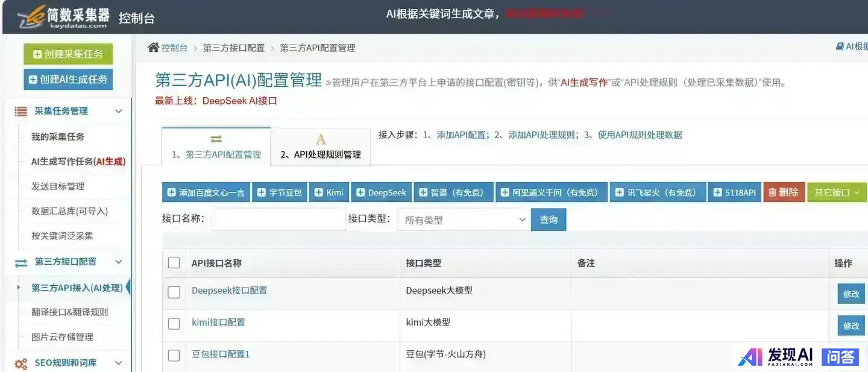Click plus icon on 字节豆包 button
This screenshot has height=372, width=868.
click(262, 192)
